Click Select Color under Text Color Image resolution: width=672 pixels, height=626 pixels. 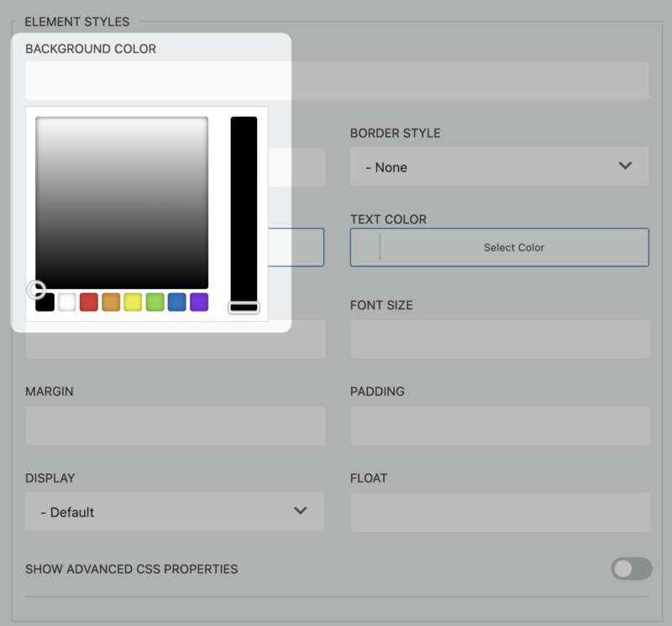coord(513,247)
